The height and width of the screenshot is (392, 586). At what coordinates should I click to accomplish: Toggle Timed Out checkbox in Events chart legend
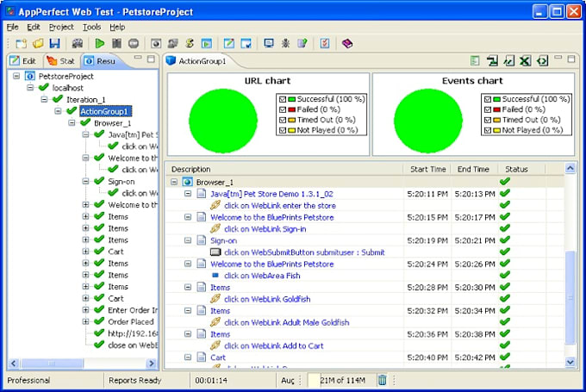[x=488, y=120]
